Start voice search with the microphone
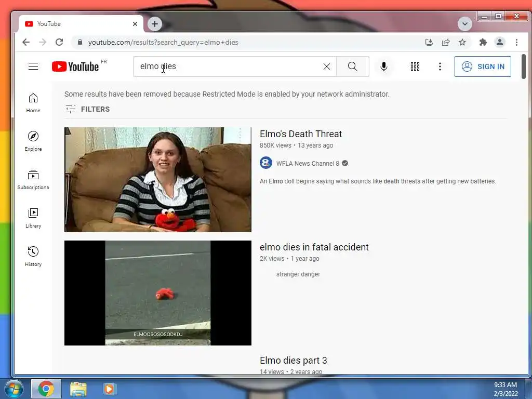The image size is (532, 399). pos(384,66)
